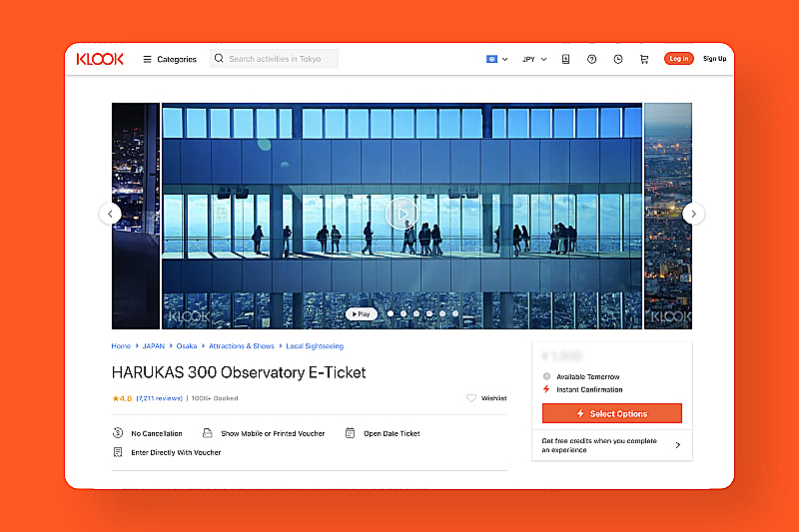Click the Select Options button
The image size is (799, 532).
pyautogui.click(x=612, y=413)
